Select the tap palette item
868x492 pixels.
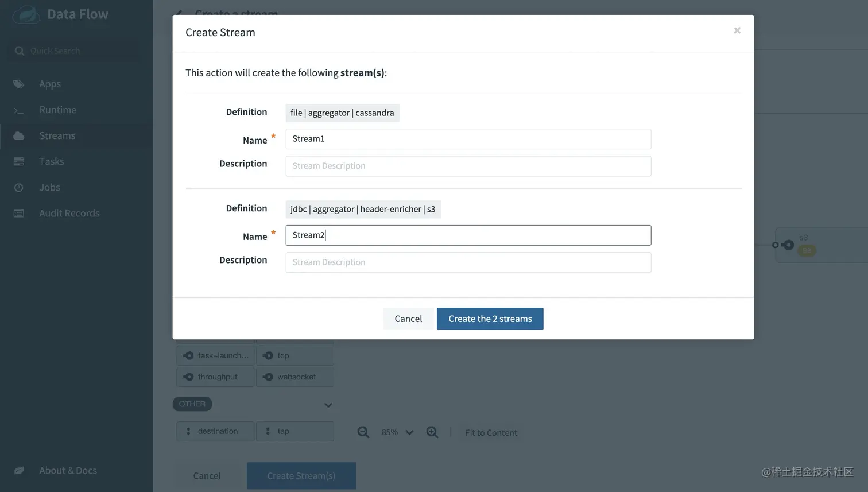point(295,431)
